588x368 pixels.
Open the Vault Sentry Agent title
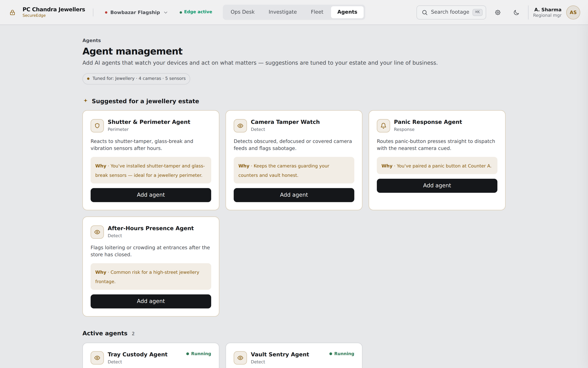click(x=280, y=355)
